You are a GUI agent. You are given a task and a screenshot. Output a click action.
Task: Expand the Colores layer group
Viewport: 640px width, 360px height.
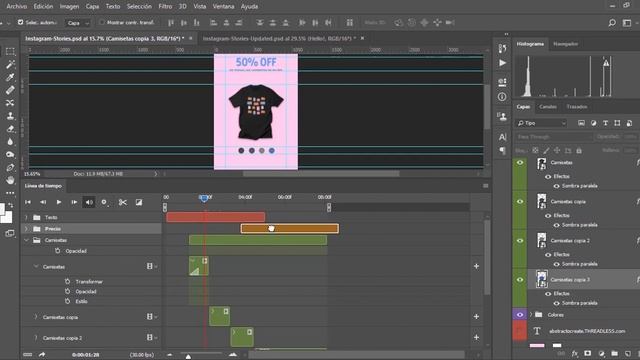click(x=531, y=315)
